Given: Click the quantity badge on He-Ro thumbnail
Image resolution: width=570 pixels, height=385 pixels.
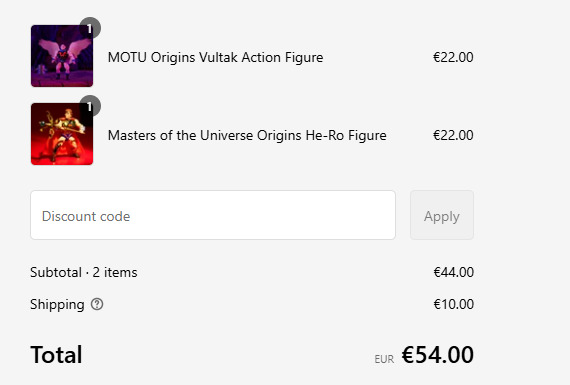Looking at the screenshot, I should pyautogui.click(x=90, y=106).
